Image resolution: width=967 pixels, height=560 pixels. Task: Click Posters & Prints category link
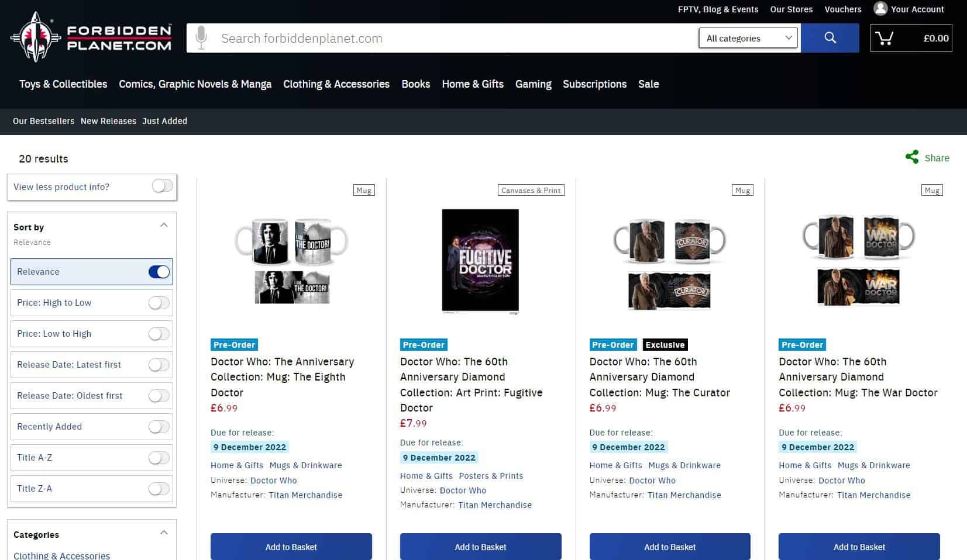pyautogui.click(x=491, y=476)
